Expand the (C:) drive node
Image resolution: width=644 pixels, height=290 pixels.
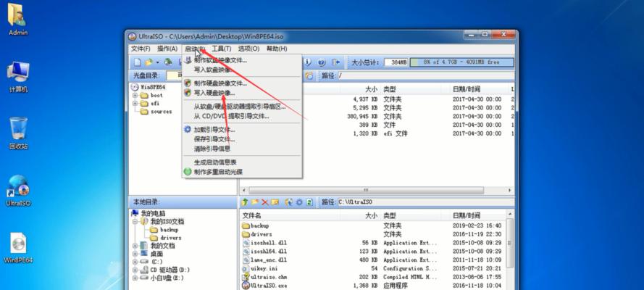pyautogui.click(x=135, y=262)
